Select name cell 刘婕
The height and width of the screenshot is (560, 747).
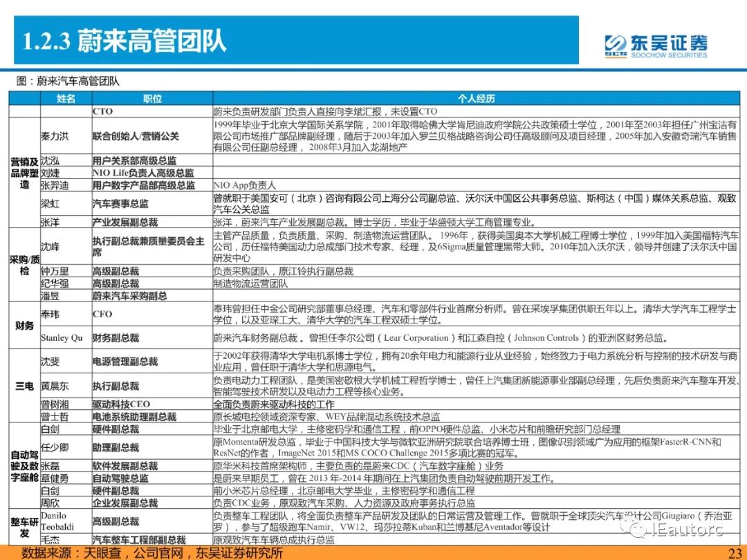(x=66, y=172)
